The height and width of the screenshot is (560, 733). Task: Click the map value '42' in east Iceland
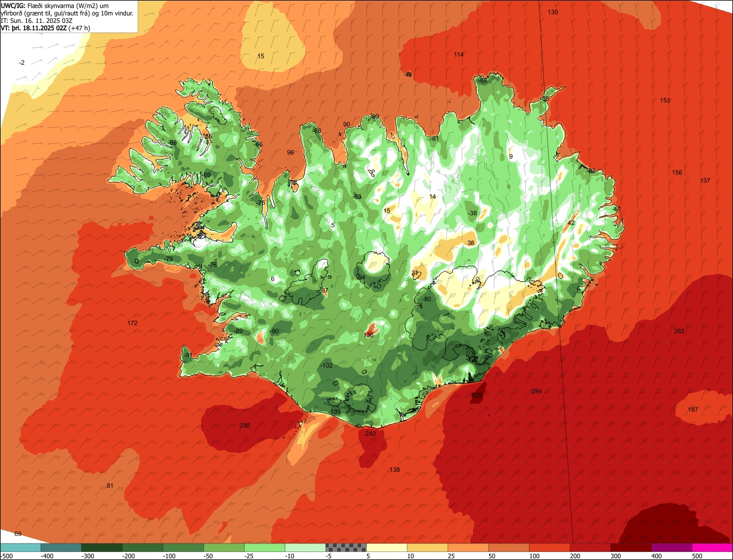pos(571,223)
